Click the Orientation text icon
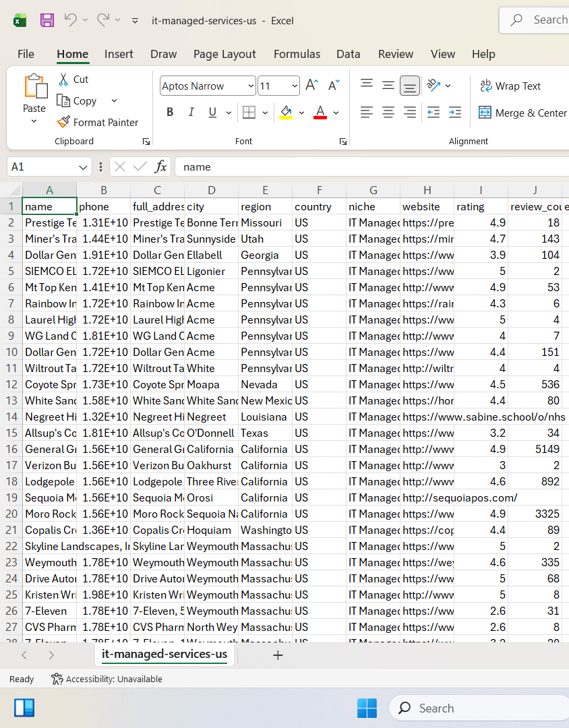569x728 pixels. click(x=433, y=85)
